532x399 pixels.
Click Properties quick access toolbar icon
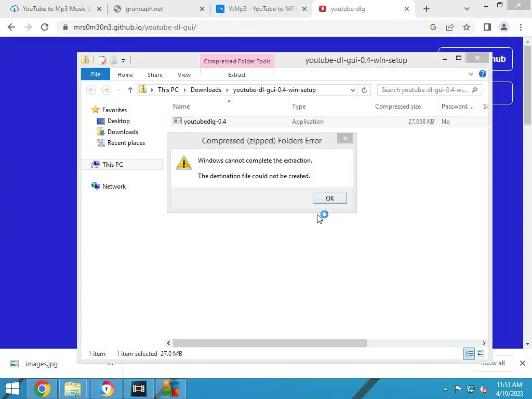coord(102,60)
